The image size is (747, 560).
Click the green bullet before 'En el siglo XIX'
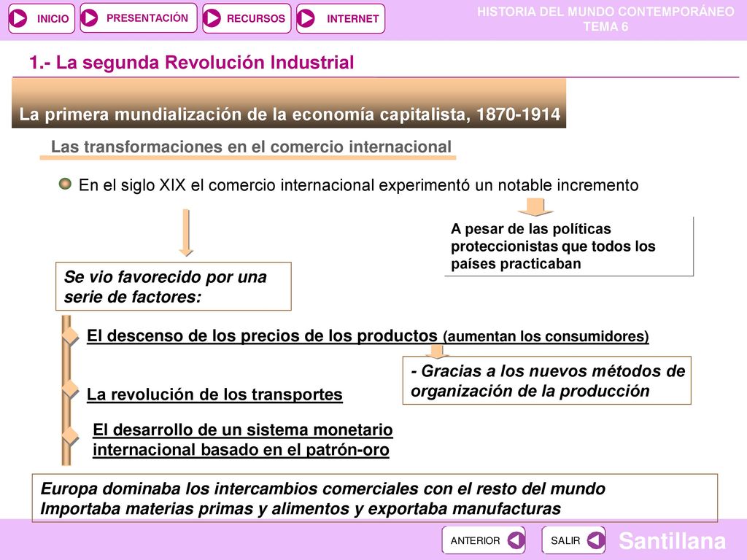65,183
